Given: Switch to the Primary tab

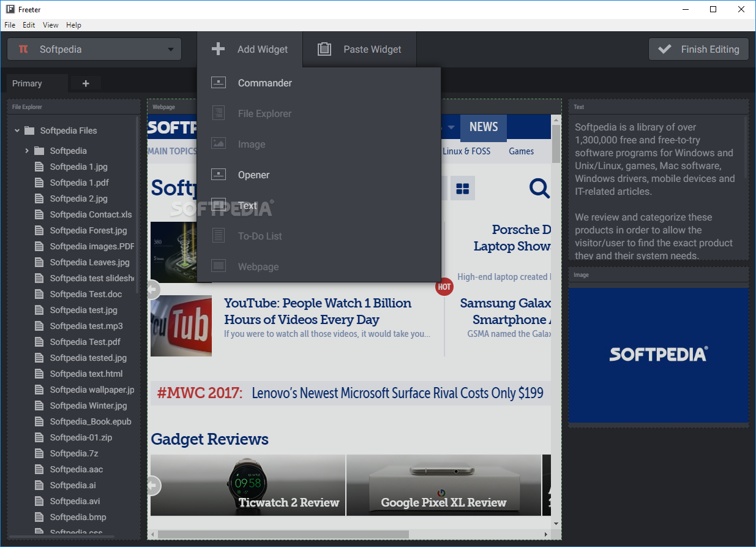Looking at the screenshot, I should [37, 83].
